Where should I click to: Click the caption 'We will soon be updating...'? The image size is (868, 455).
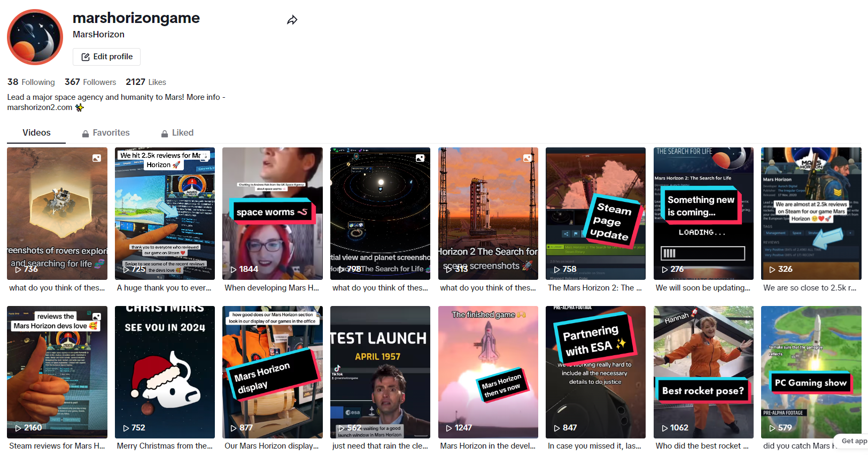click(703, 288)
